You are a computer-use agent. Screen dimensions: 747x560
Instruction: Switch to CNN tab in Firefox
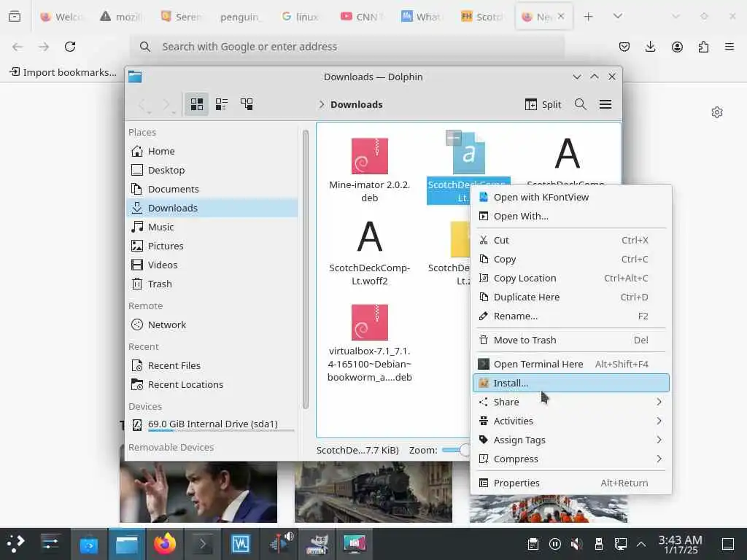click(362, 17)
